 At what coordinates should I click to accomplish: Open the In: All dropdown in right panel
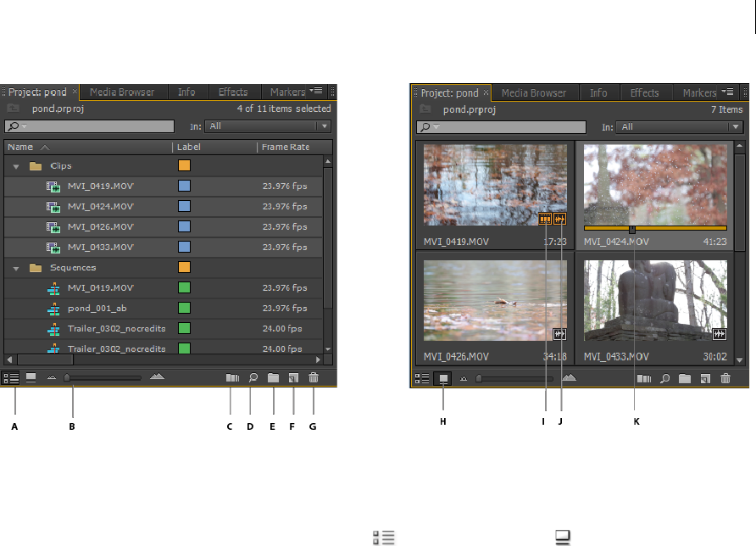coord(679,127)
